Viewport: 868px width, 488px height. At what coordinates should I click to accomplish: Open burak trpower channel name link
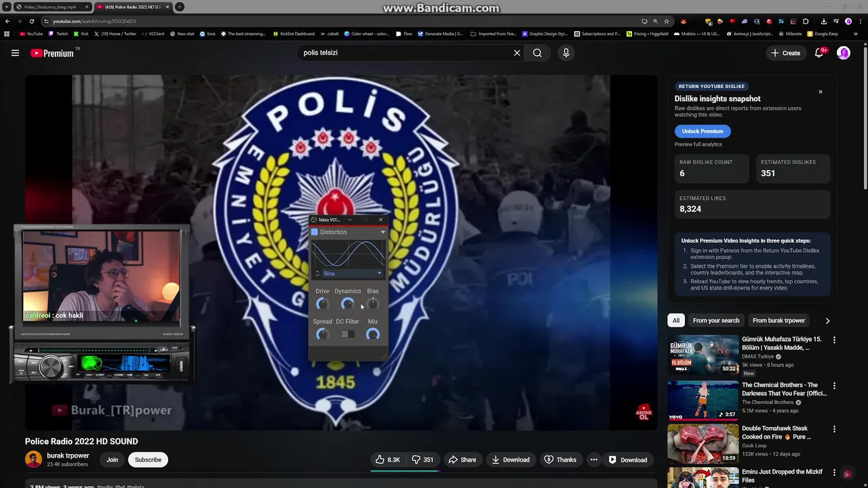pos(68,455)
